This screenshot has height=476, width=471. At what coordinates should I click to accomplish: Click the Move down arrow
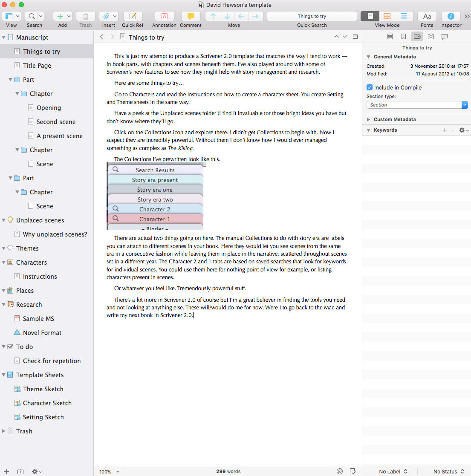click(x=227, y=16)
